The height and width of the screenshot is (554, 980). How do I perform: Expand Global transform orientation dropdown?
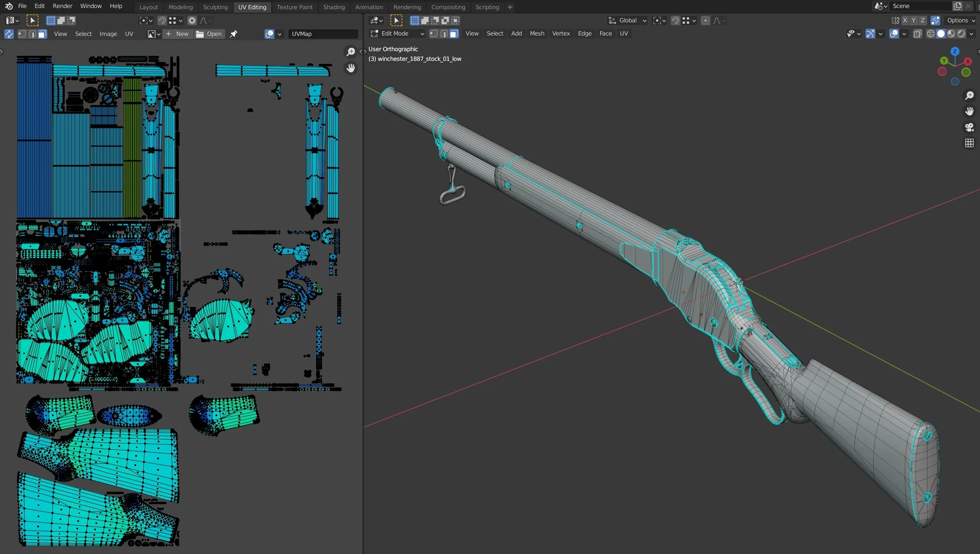coord(627,20)
